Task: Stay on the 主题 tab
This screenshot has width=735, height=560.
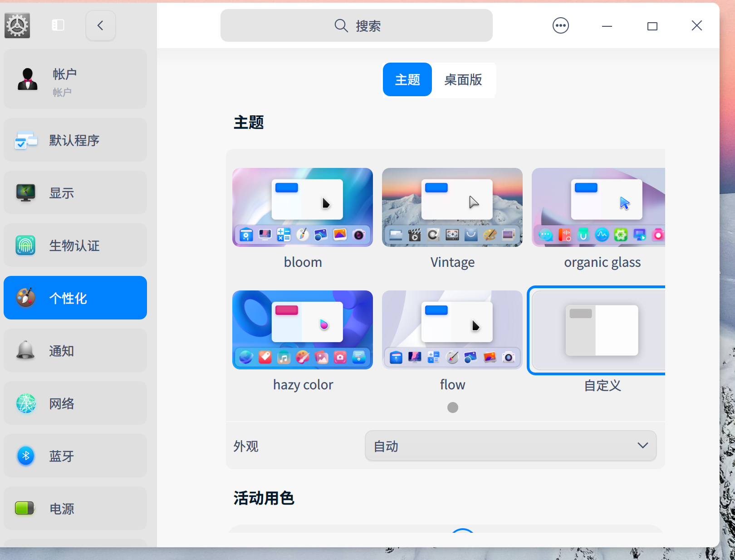Action: point(407,79)
